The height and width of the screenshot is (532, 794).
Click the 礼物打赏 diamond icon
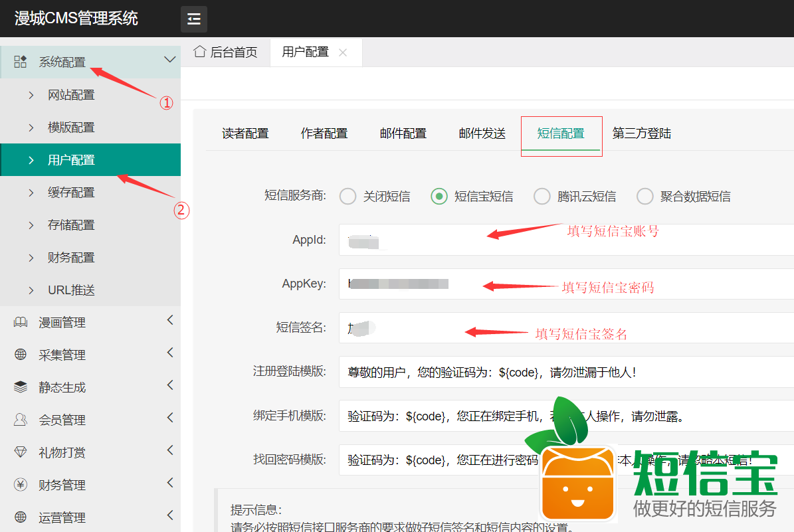(x=21, y=452)
